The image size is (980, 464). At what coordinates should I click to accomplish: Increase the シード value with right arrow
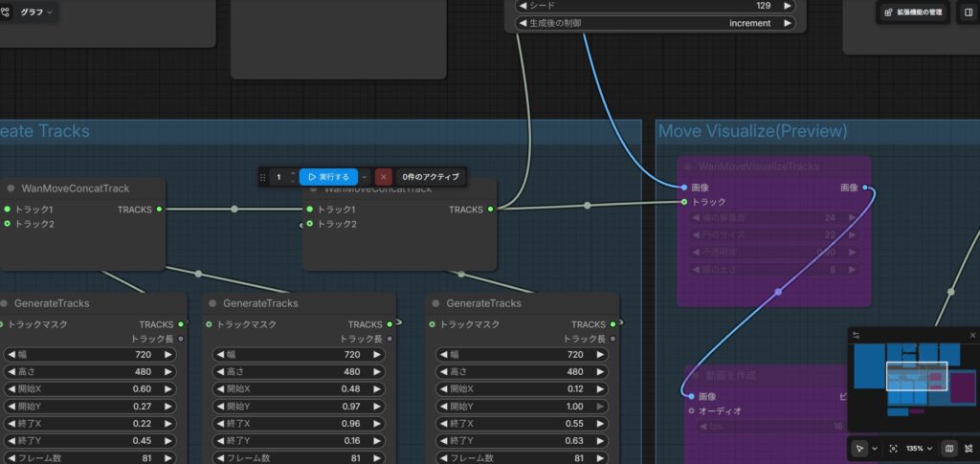click(787, 5)
